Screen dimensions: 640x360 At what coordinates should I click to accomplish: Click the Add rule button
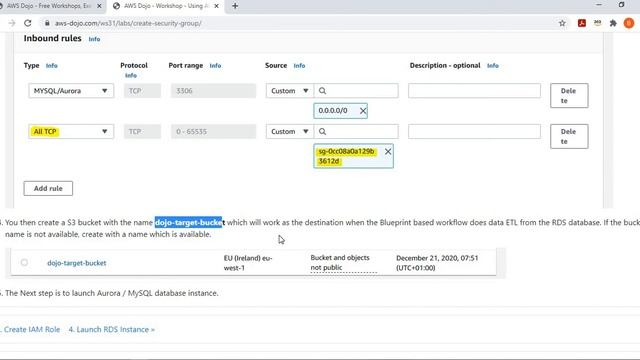pyautogui.click(x=48, y=188)
